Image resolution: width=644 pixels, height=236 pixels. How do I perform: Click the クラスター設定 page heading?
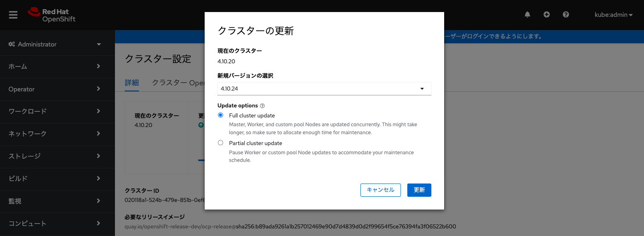(158, 59)
